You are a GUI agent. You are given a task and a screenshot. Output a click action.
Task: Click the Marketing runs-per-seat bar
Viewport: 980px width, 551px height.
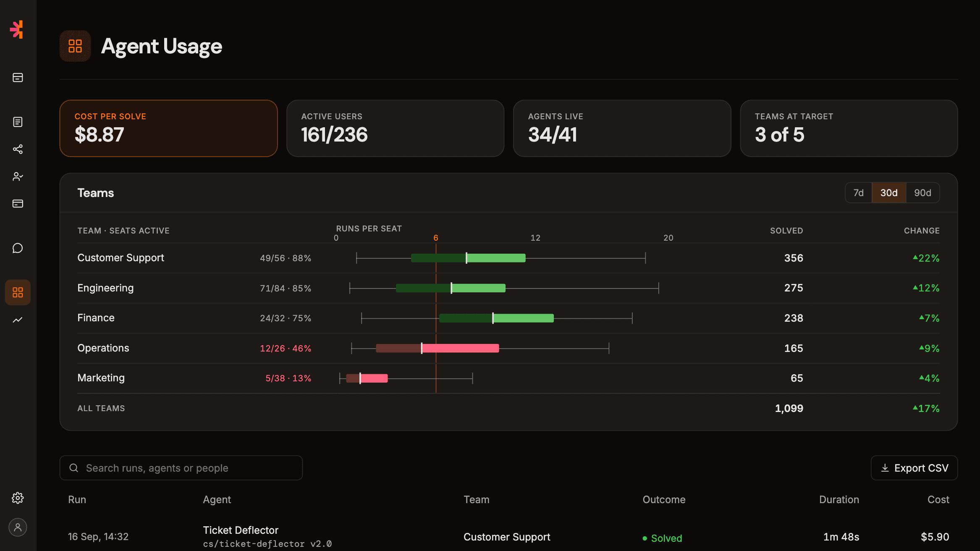[367, 378]
